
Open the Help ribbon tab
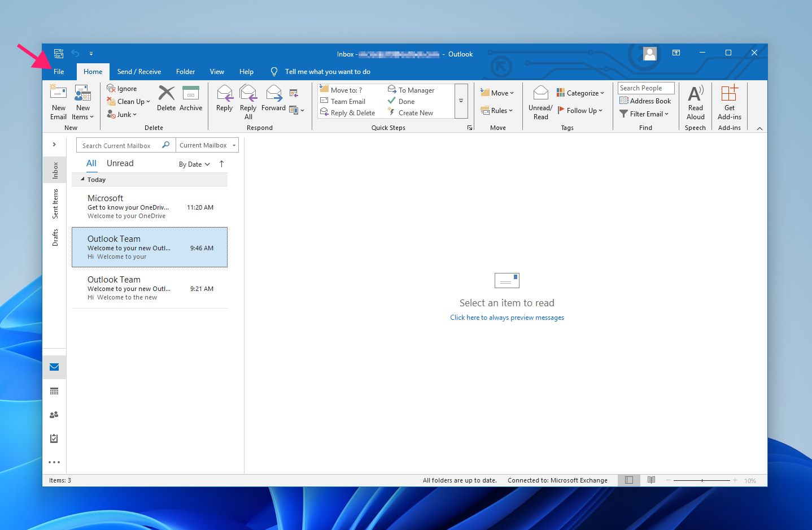(x=246, y=72)
